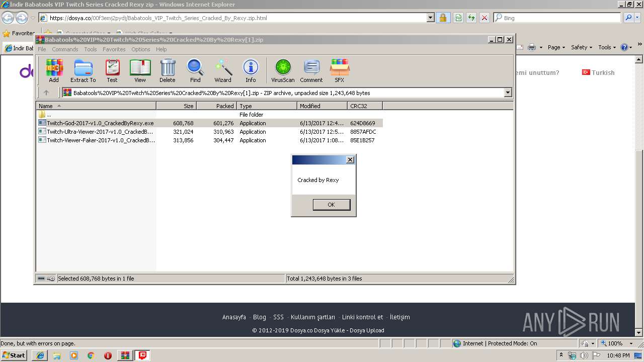Open the IE Tools dropdown menu

click(607, 47)
